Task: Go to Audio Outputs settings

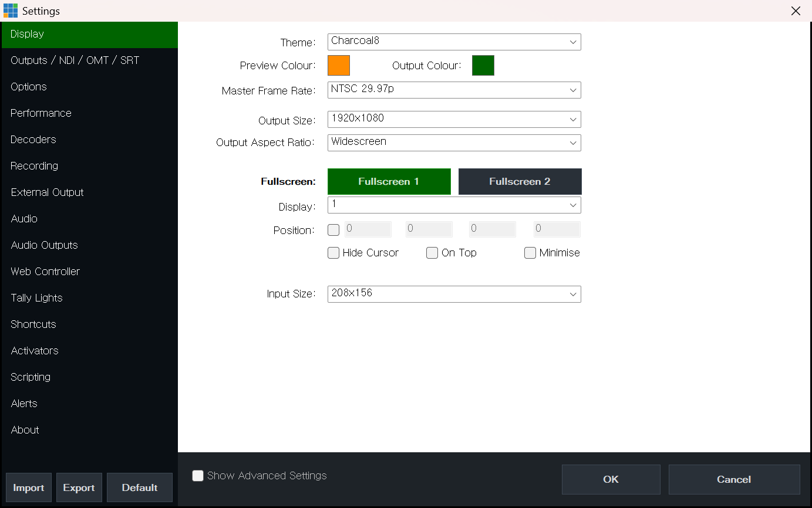Action: pyautogui.click(x=90, y=245)
